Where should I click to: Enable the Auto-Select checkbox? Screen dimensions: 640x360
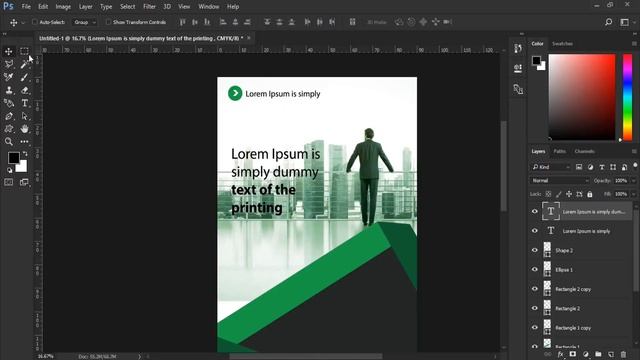pos(35,22)
